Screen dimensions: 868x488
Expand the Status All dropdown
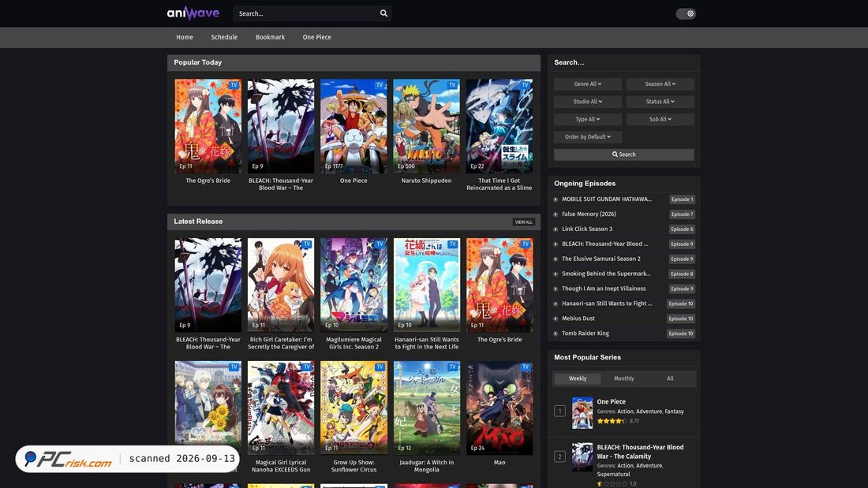click(x=660, y=102)
